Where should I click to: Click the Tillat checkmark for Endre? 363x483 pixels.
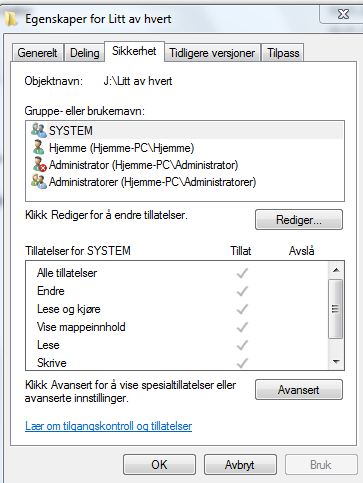click(242, 291)
